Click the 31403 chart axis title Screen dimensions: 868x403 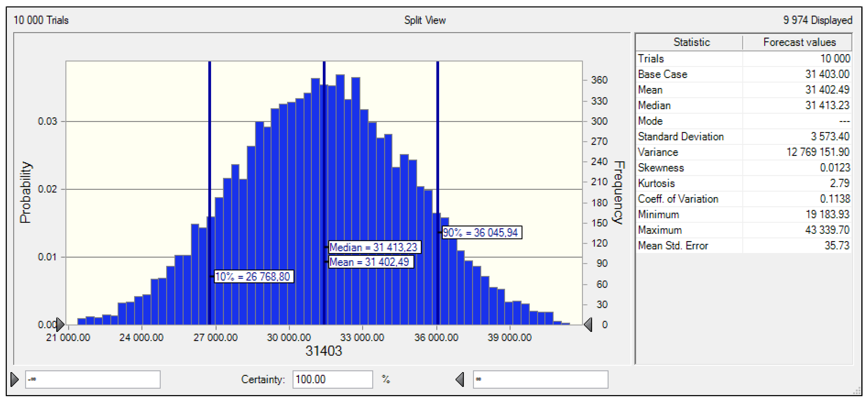pos(323,351)
